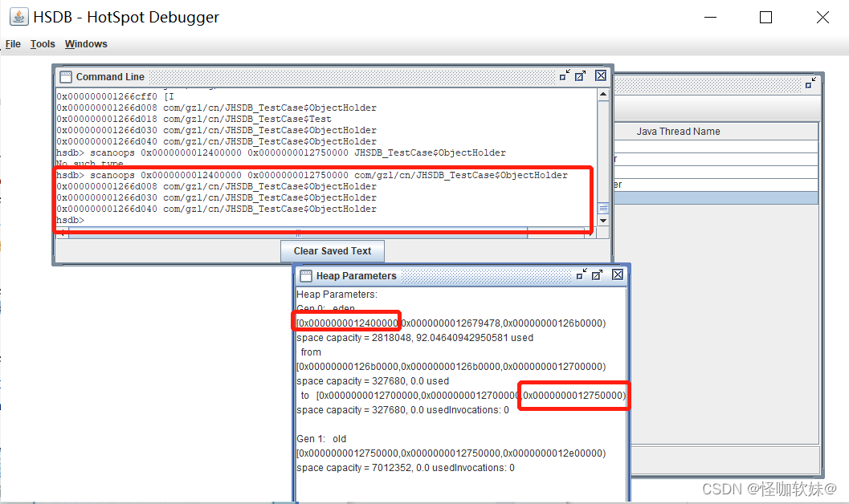
Task: Maximize the HSDB main window
Action: (x=765, y=18)
